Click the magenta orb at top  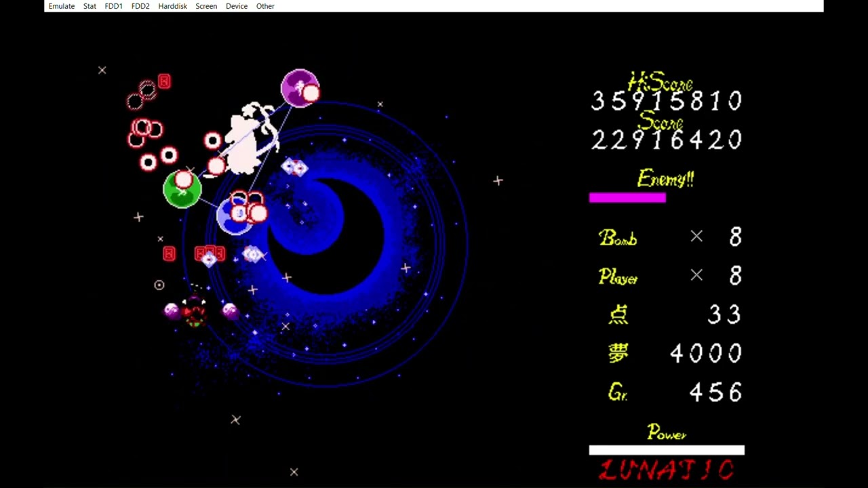(x=300, y=88)
